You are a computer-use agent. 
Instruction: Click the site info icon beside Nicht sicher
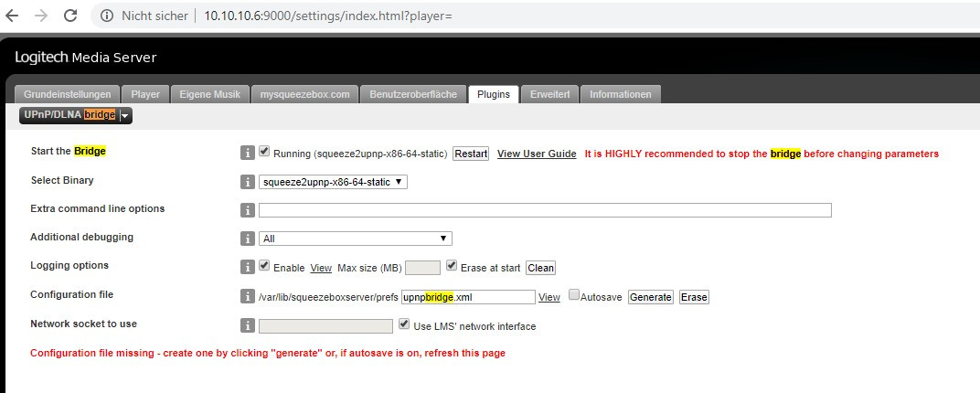click(x=107, y=16)
